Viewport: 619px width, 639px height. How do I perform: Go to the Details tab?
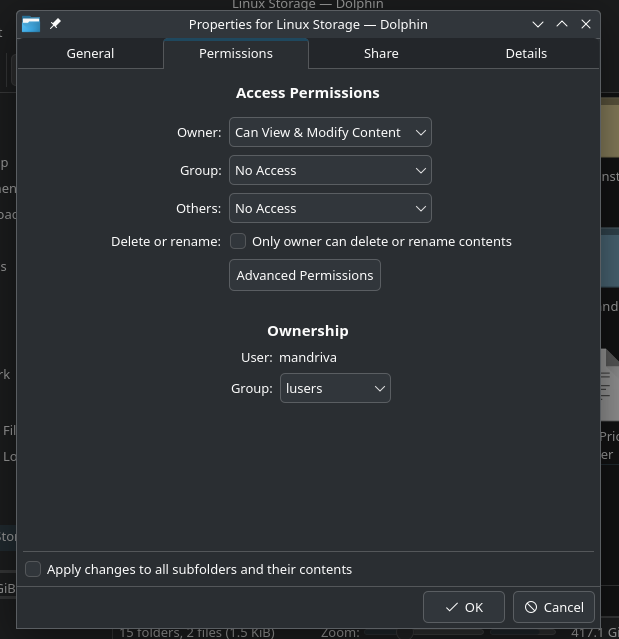tap(526, 54)
